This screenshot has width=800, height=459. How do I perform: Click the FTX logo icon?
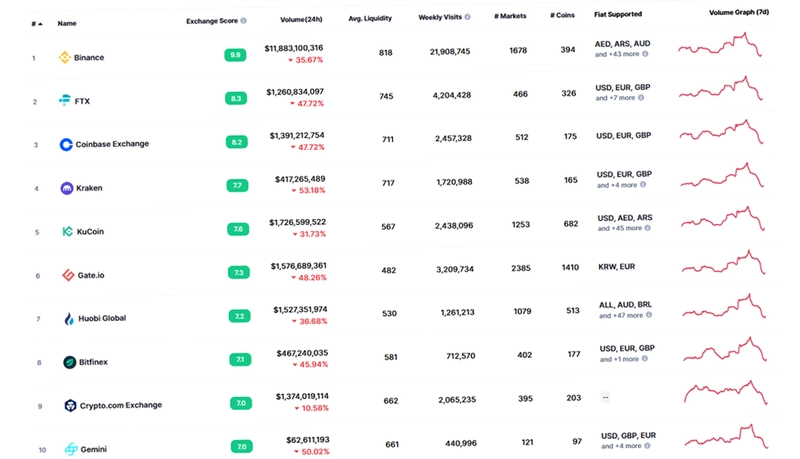[65, 100]
